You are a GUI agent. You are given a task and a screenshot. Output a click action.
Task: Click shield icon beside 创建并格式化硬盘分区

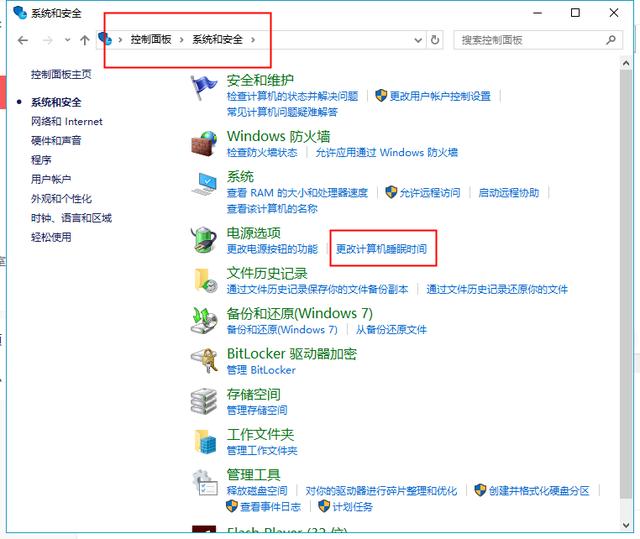pos(480,490)
